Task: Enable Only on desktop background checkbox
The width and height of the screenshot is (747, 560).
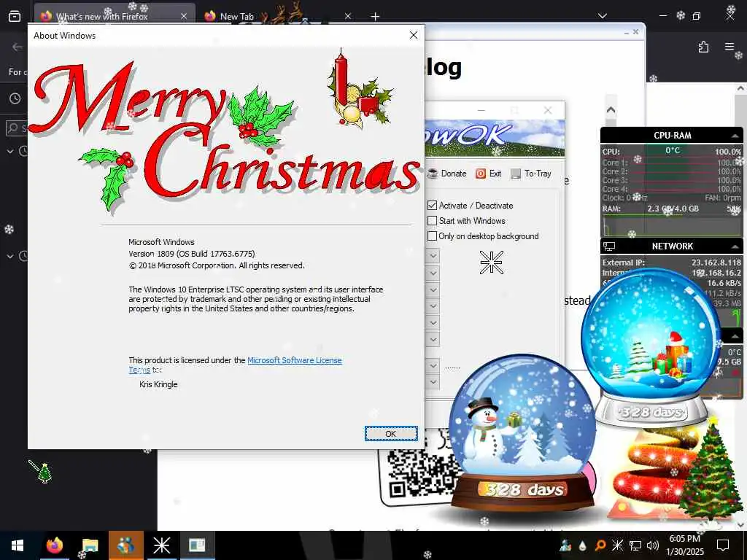Action: click(432, 236)
